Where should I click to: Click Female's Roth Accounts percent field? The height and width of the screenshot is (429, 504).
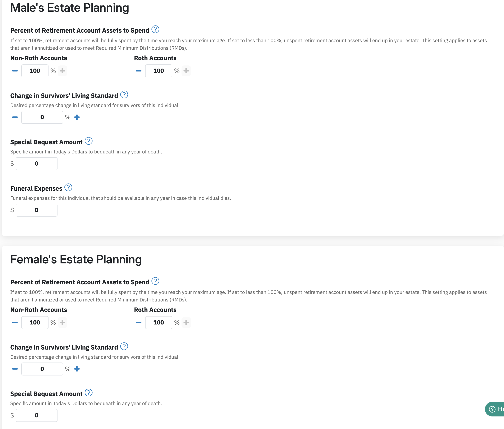[159, 322]
